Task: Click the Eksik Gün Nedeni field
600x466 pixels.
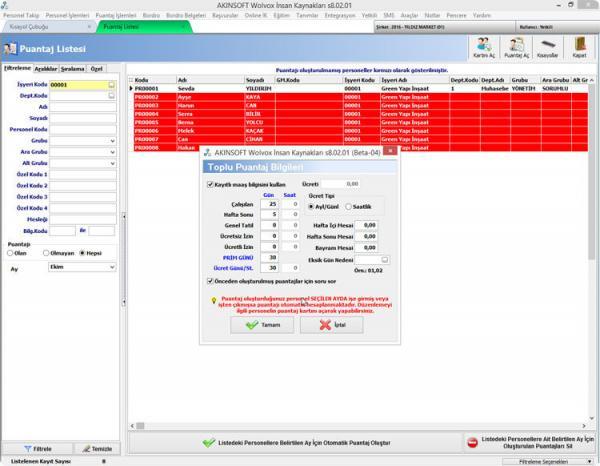Action: [x=368, y=260]
